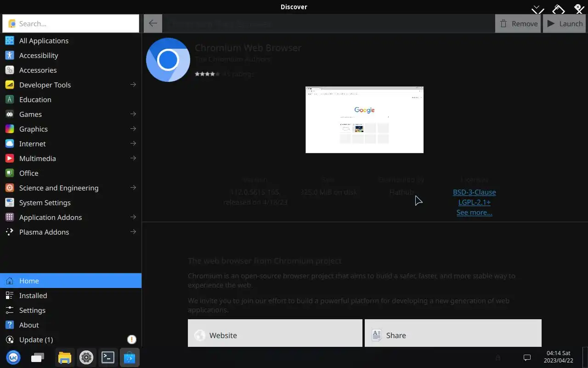
Task: Open Science and Engineering icon
Action: click(10, 188)
